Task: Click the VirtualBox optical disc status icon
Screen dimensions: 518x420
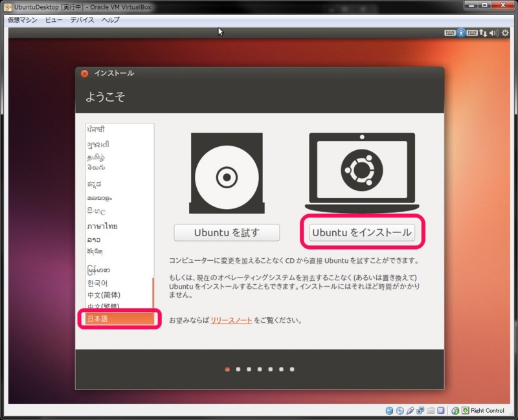Action: 400,410
